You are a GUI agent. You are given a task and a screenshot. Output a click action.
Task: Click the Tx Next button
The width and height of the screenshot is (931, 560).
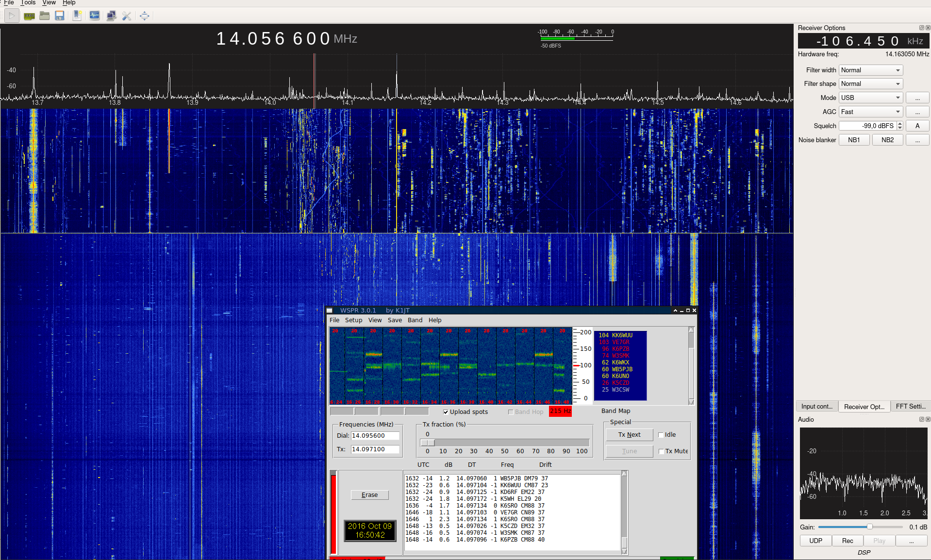tap(629, 435)
